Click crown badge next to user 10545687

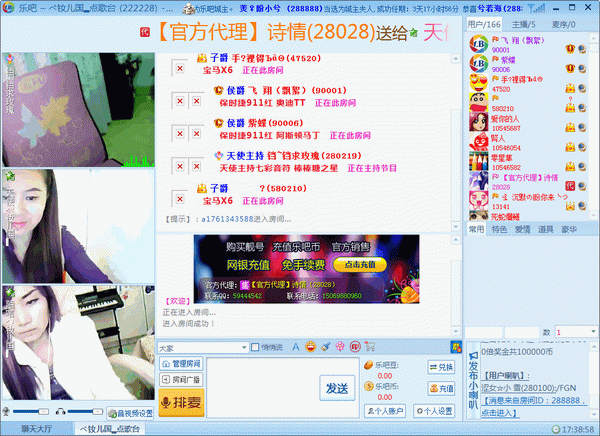point(570,127)
